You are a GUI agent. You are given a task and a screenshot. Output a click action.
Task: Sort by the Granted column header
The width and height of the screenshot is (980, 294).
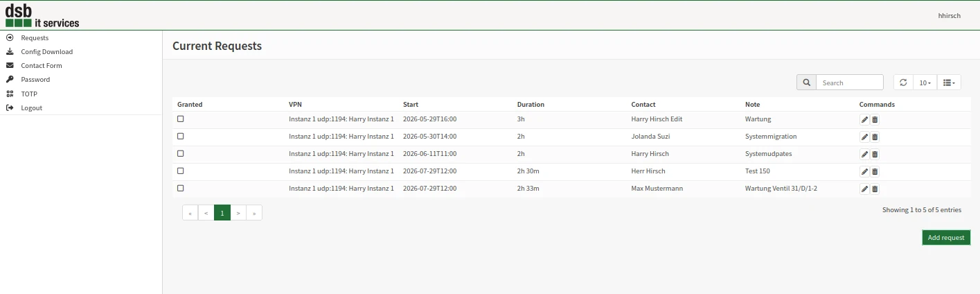(190, 105)
